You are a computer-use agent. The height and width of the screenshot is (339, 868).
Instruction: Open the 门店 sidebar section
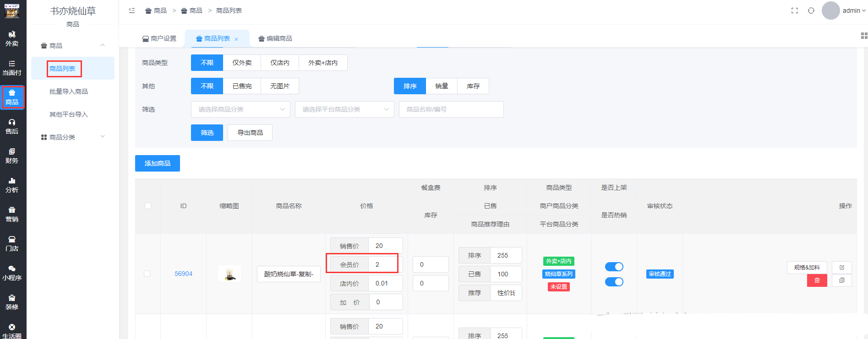pyautogui.click(x=12, y=244)
